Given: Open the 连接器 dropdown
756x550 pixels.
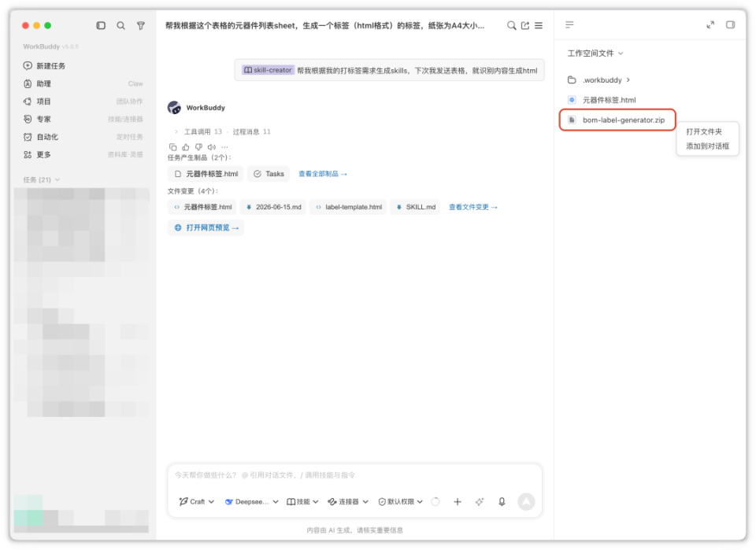Looking at the screenshot, I should coord(348,502).
